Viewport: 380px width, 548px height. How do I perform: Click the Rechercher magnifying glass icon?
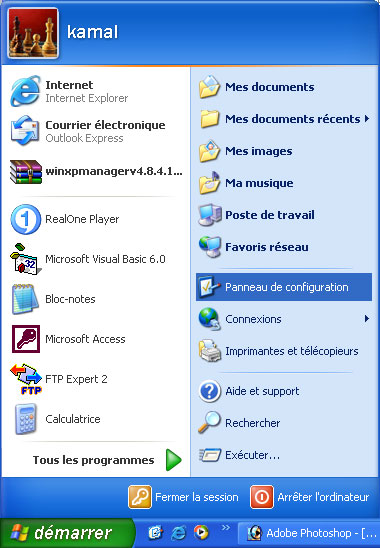click(x=209, y=423)
